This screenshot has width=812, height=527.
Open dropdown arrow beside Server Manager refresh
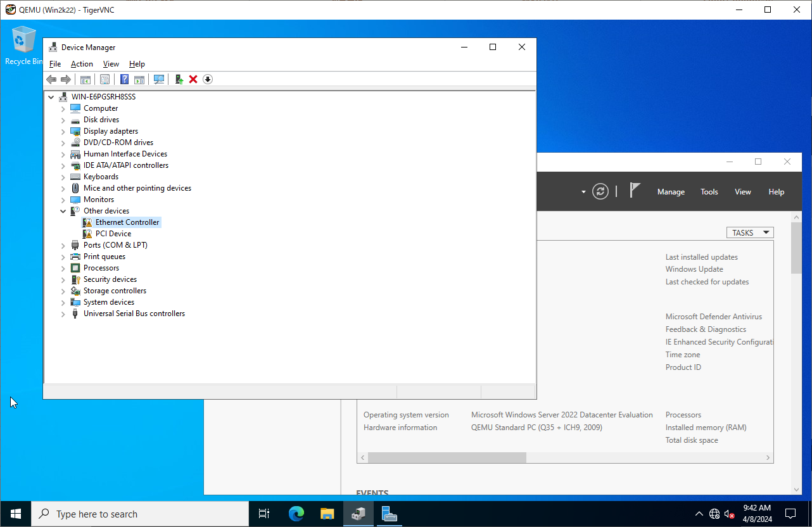583,192
